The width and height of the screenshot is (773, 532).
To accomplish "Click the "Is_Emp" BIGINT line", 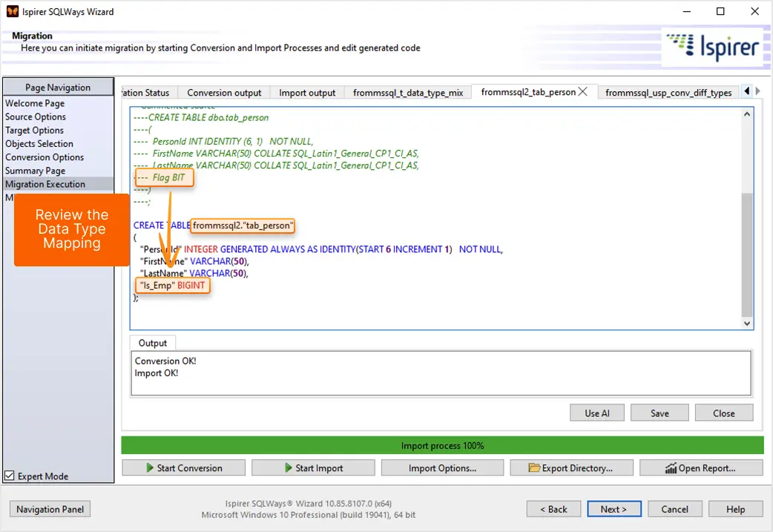I will click(x=173, y=286).
